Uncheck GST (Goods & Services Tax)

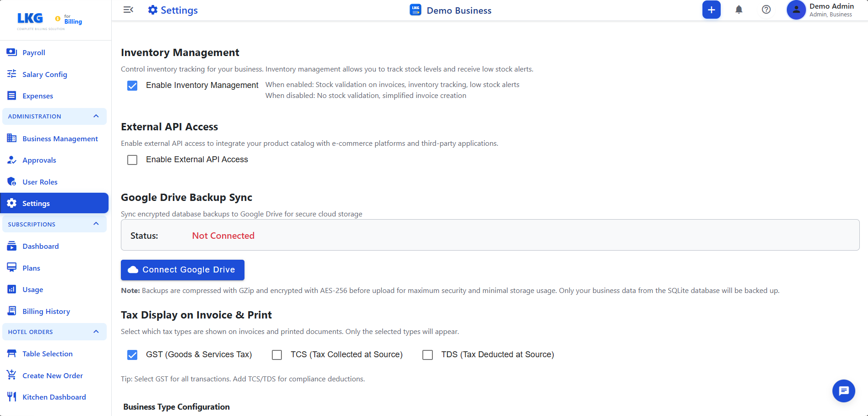pos(132,355)
